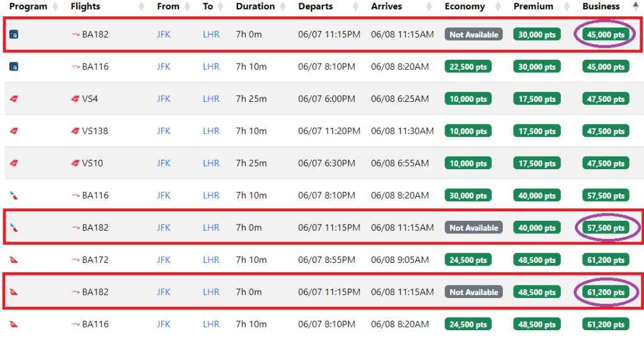
Task: Click the program icon in the top BA182 row
Action: [14, 35]
